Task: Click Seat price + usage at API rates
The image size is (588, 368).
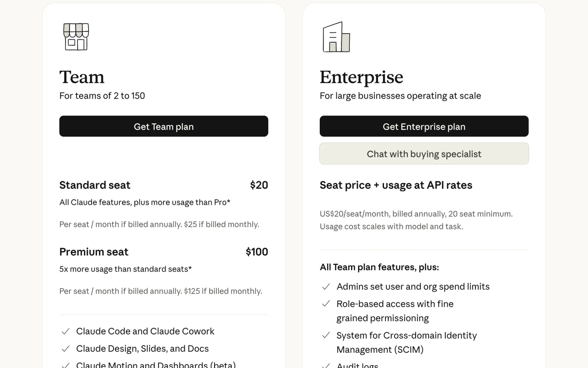Action: (x=396, y=185)
